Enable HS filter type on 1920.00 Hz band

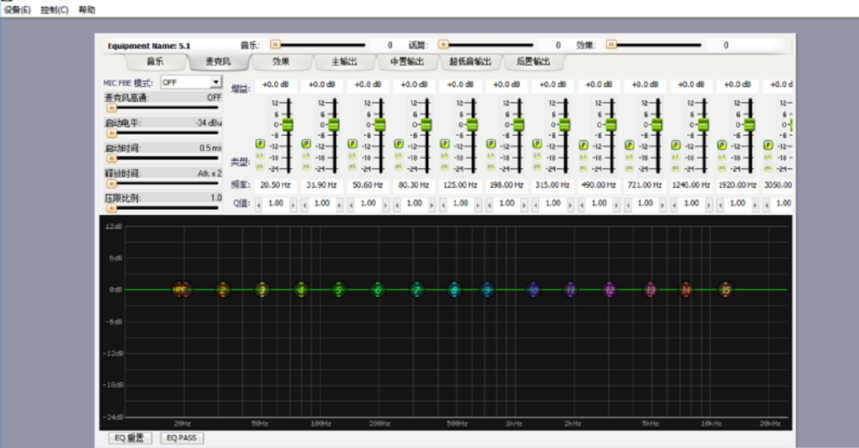[722, 168]
